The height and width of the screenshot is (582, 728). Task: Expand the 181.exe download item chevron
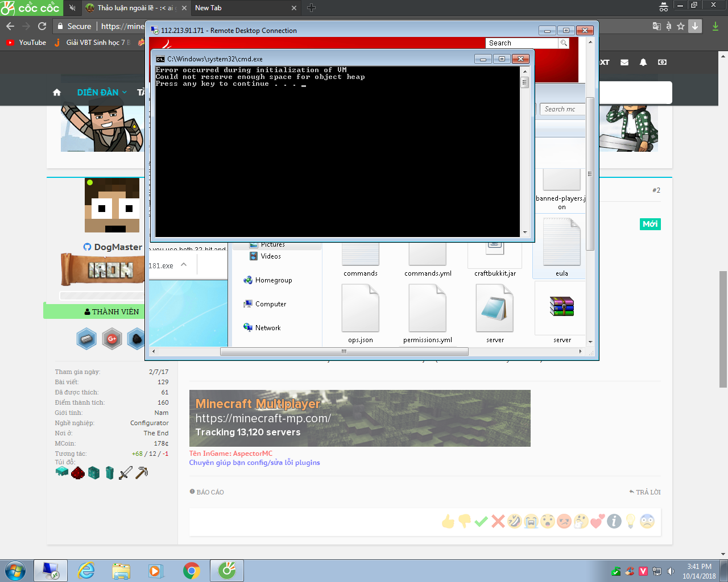click(x=184, y=265)
